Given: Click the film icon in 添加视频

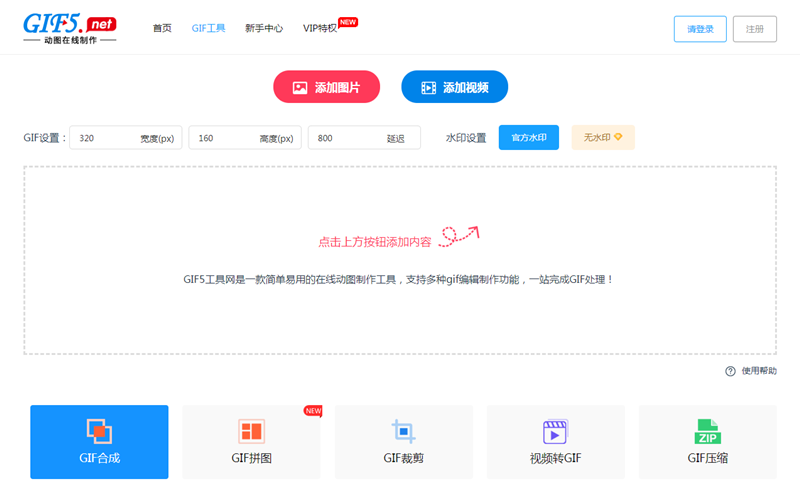Looking at the screenshot, I should coord(428,88).
